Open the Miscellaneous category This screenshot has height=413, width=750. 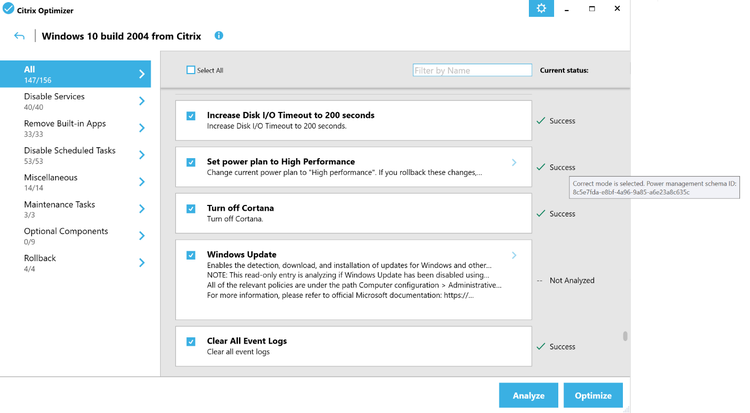75,182
